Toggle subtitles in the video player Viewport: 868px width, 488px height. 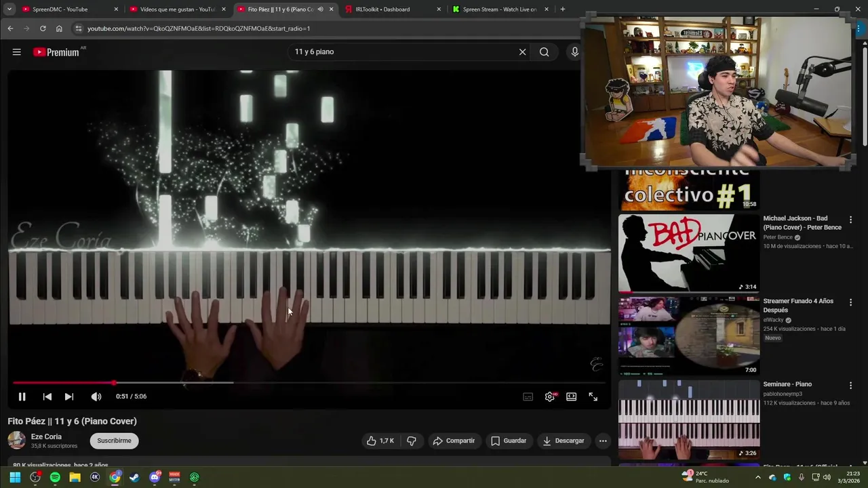528,396
